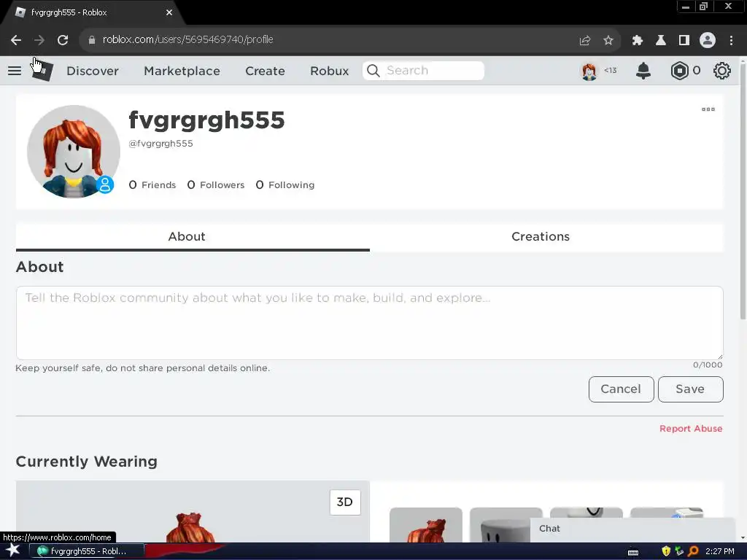
Task: Click the blue avatar badge icon
Action: point(105,184)
